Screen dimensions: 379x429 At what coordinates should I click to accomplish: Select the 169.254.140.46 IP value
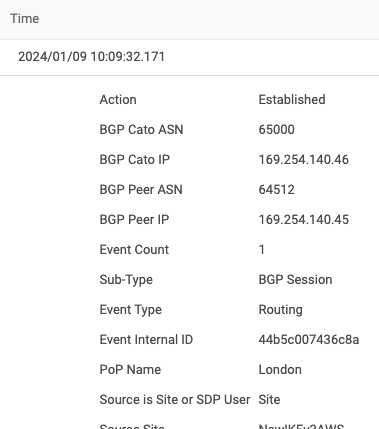304,160
